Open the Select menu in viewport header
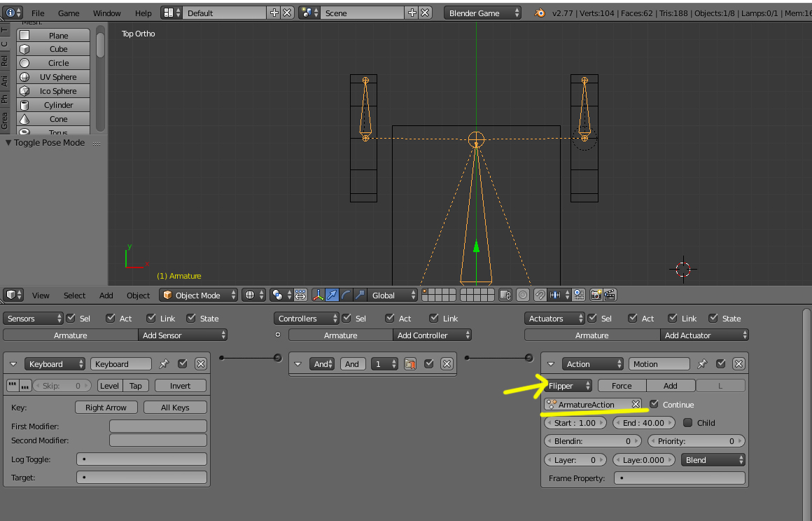The image size is (812, 521). (75, 296)
